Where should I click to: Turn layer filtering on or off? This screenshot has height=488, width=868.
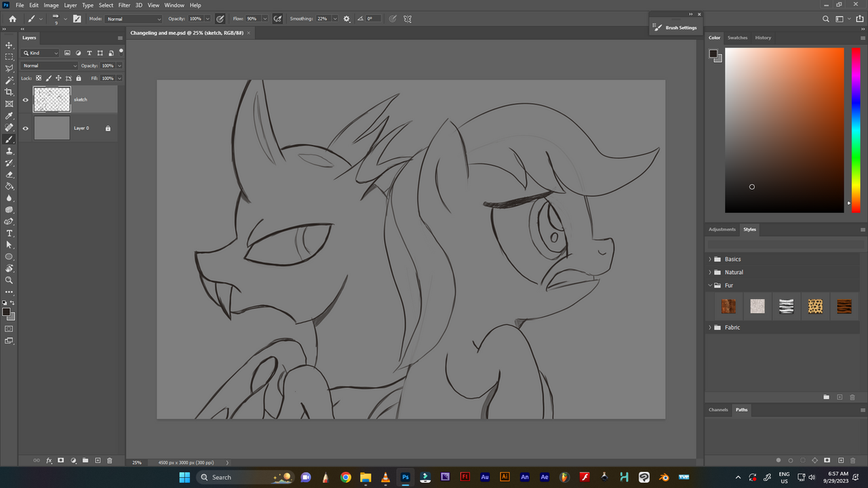pos(121,51)
